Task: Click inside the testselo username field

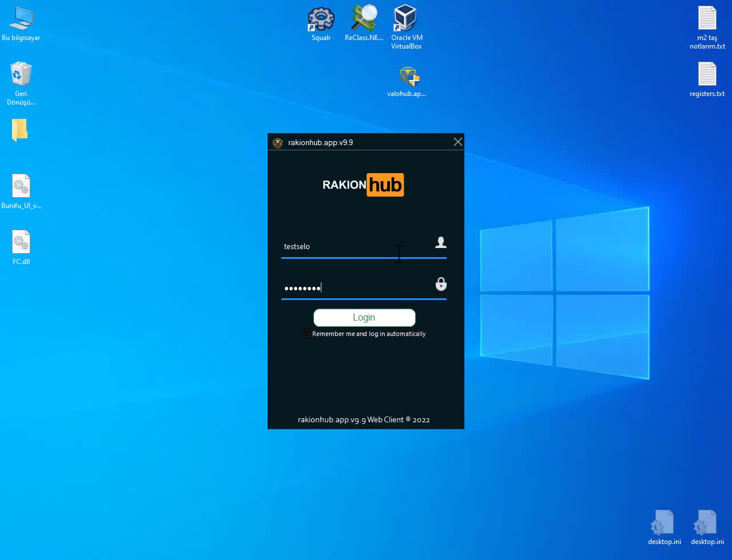Action: (x=343, y=246)
